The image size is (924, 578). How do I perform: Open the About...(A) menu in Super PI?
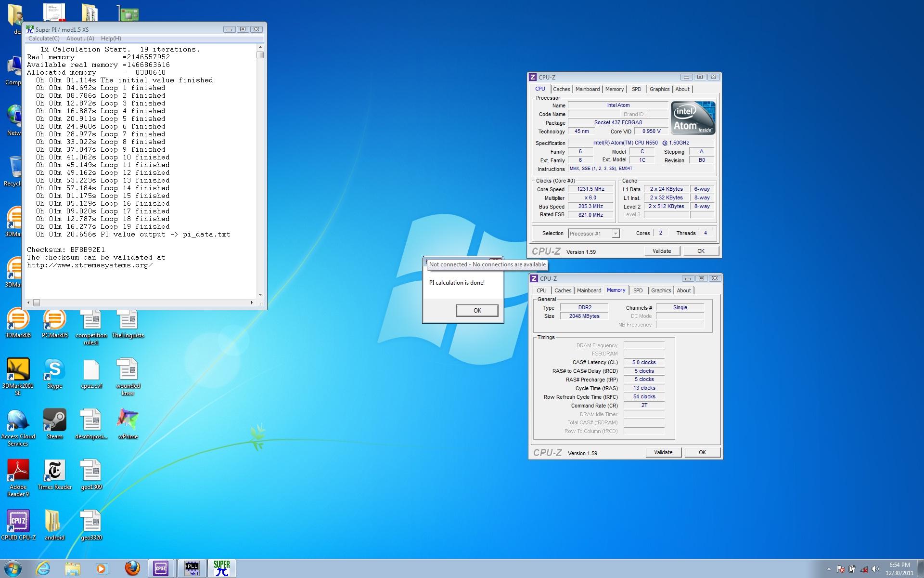coord(80,39)
